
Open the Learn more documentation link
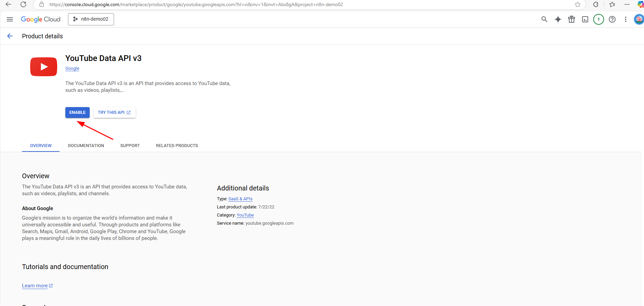[x=37, y=286]
